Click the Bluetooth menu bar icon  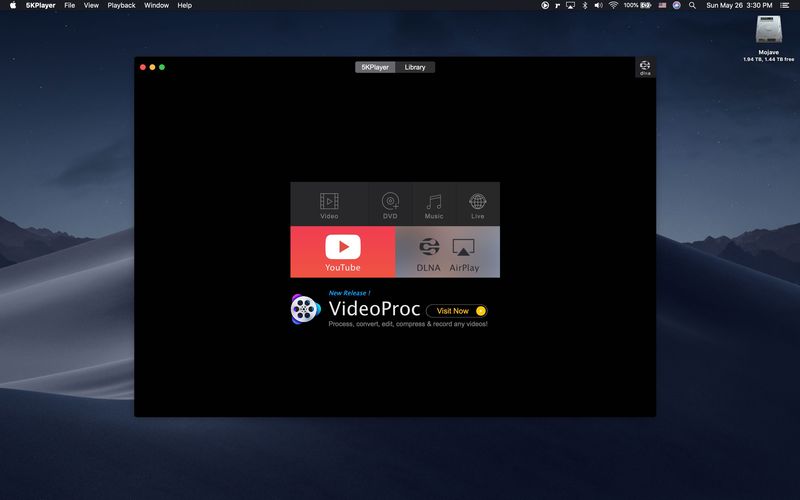pos(585,5)
